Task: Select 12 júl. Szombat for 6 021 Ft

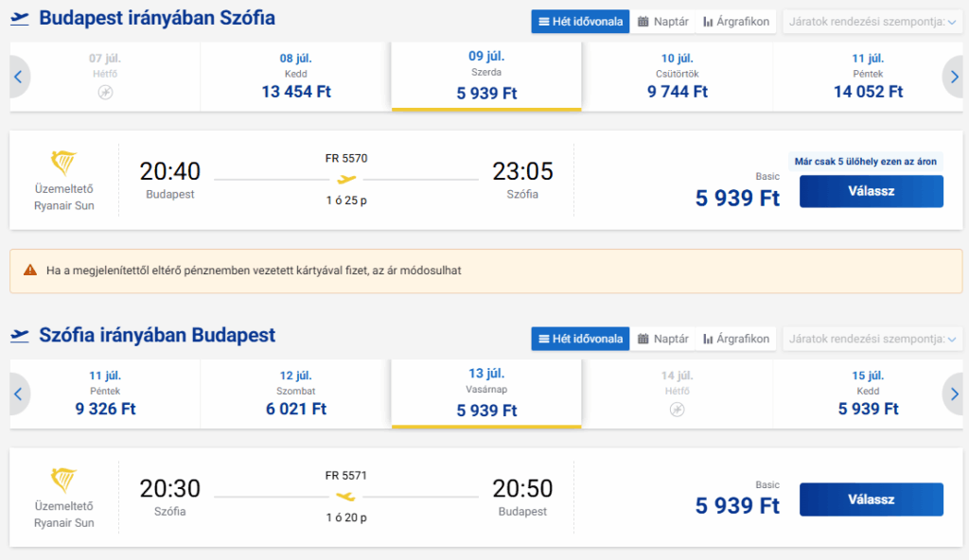Action: click(x=296, y=394)
